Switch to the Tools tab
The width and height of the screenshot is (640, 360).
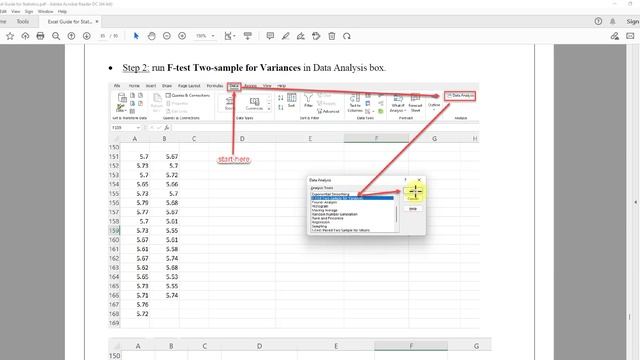22,22
